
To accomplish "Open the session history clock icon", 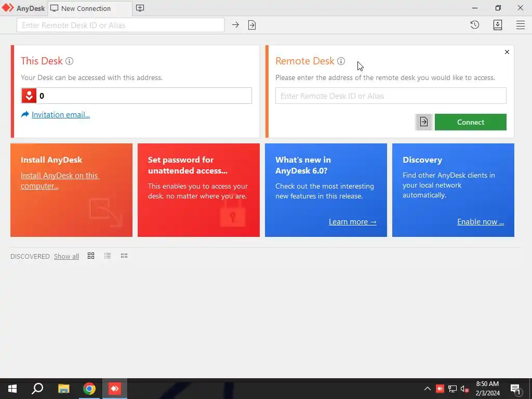I will pos(475,25).
